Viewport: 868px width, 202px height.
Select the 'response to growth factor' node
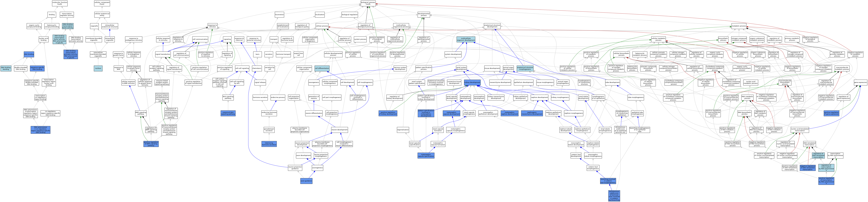point(118,54)
